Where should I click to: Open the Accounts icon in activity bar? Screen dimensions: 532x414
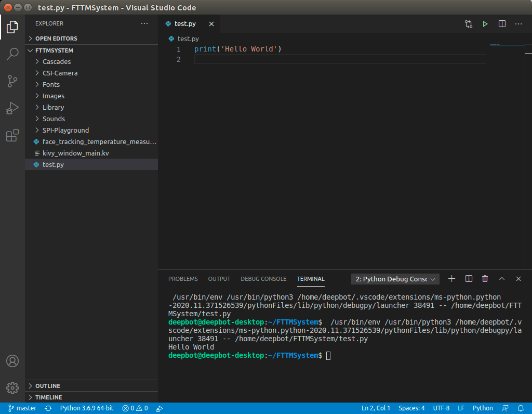(x=12, y=360)
